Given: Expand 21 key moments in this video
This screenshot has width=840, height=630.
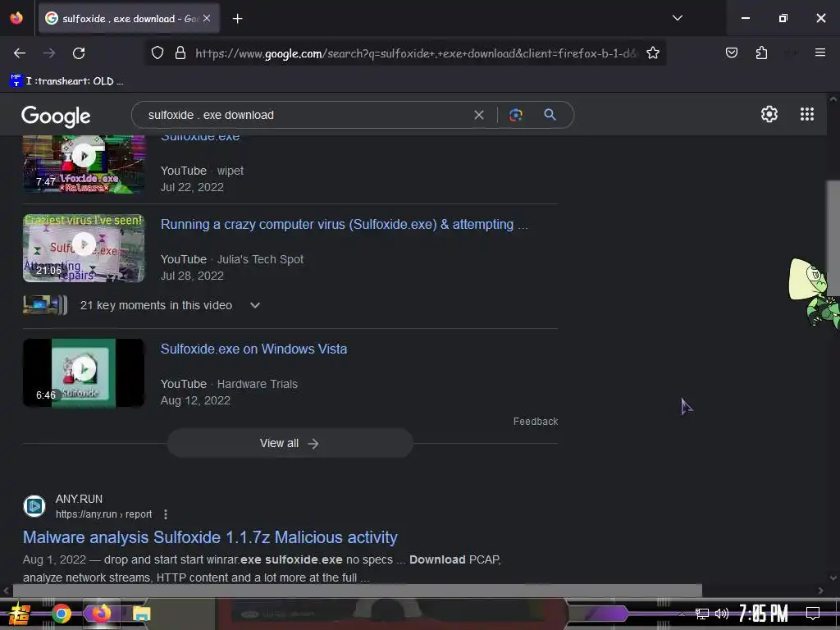Looking at the screenshot, I should point(255,305).
